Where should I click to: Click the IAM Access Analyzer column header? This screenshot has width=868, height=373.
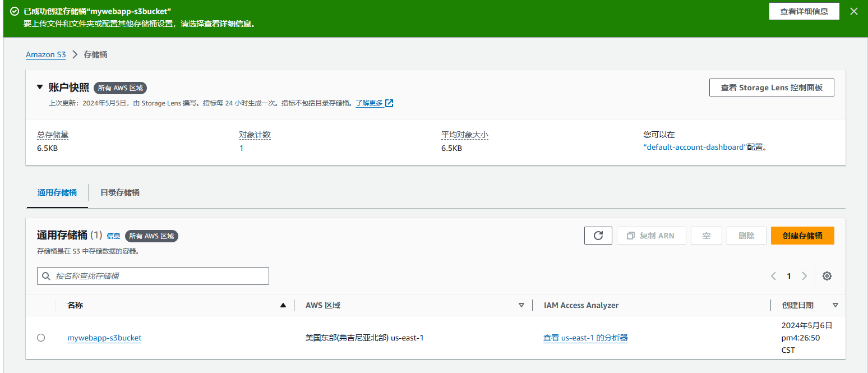[581, 305]
